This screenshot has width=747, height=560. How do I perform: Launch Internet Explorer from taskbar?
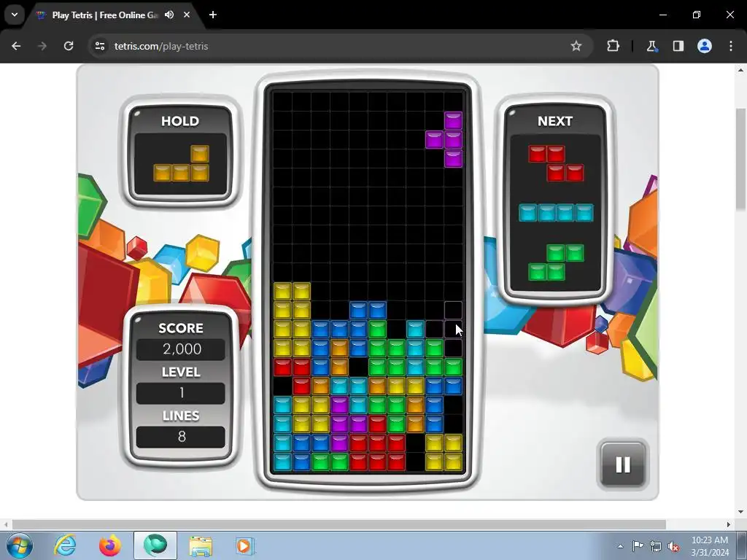tap(65, 545)
